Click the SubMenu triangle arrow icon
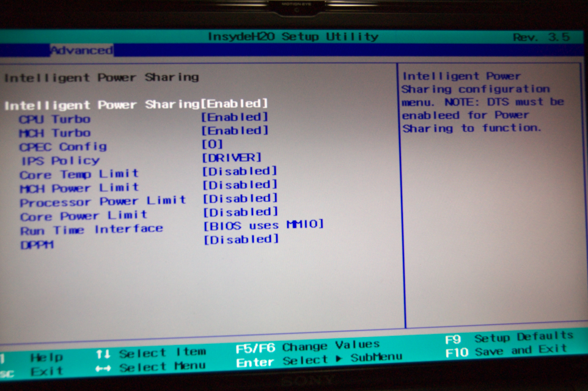588x391 pixels. pos(339,359)
